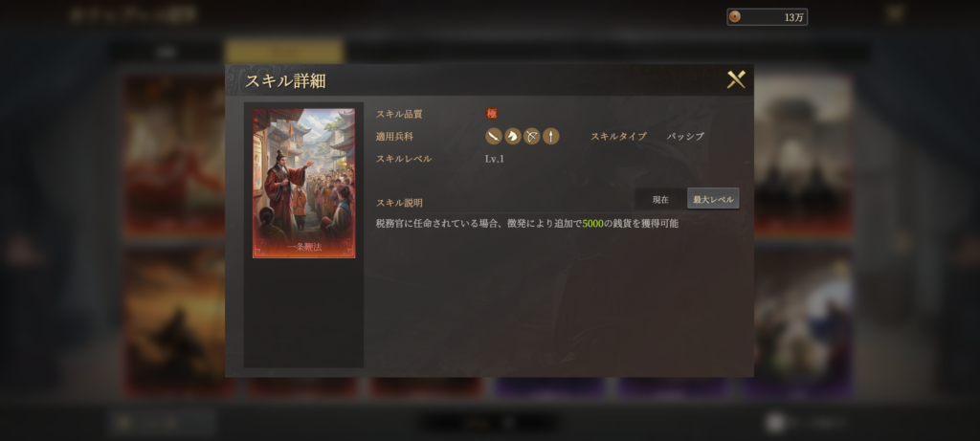Image resolution: width=980 pixels, height=441 pixels.
Task: Close the スキル詳細 dialog with crossed swords
Action: 736,79
